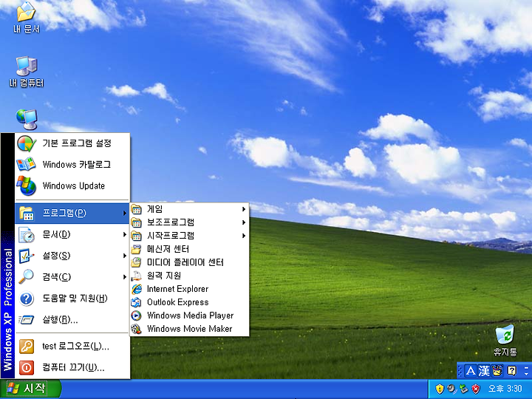Image resolution: width=532 pixels, height=399 pixels.
Task: Click the 컴퓨터 끄기 red power icon
Action: pyautogui.click(x=26, y=367)
